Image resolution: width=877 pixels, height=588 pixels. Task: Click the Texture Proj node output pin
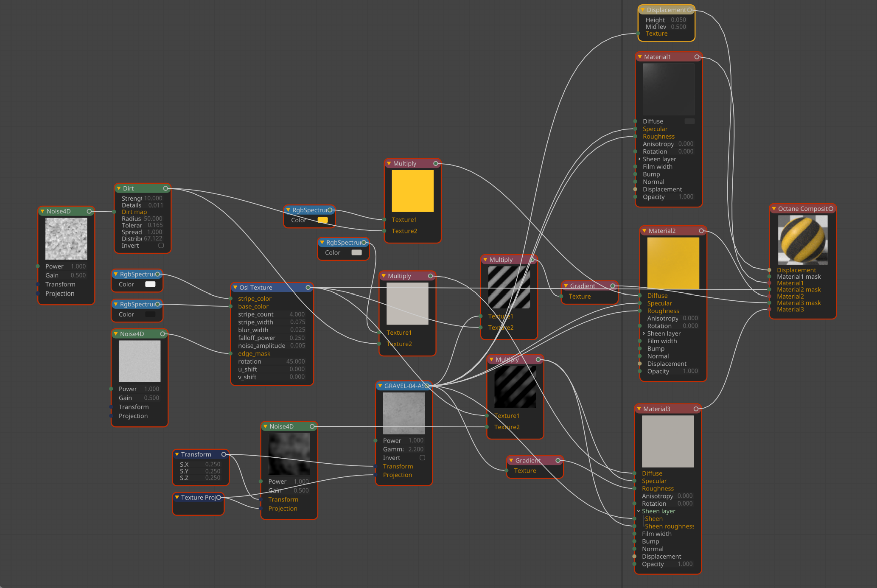(219, 498)
